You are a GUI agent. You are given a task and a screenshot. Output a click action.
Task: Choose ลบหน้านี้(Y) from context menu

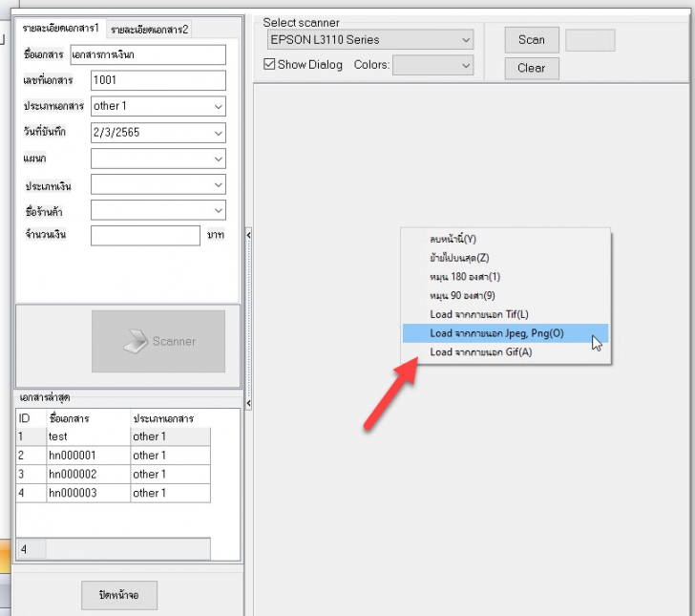click(505, 239)
